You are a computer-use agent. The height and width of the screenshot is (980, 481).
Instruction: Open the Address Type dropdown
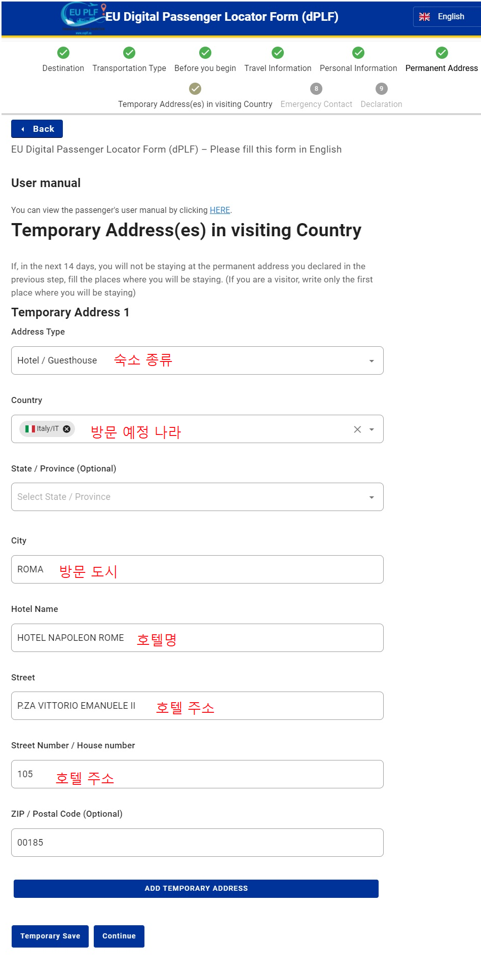pyautogui.click(x=197, y=360)
